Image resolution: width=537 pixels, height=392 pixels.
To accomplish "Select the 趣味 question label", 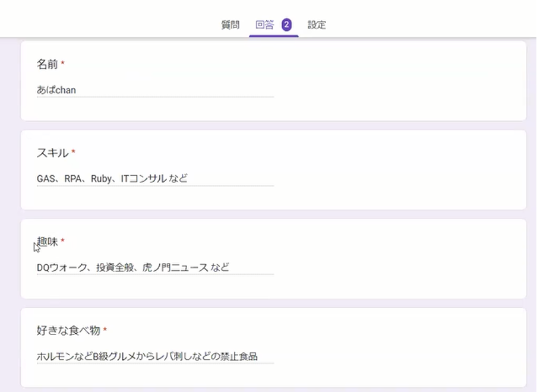I will [48, 242].
